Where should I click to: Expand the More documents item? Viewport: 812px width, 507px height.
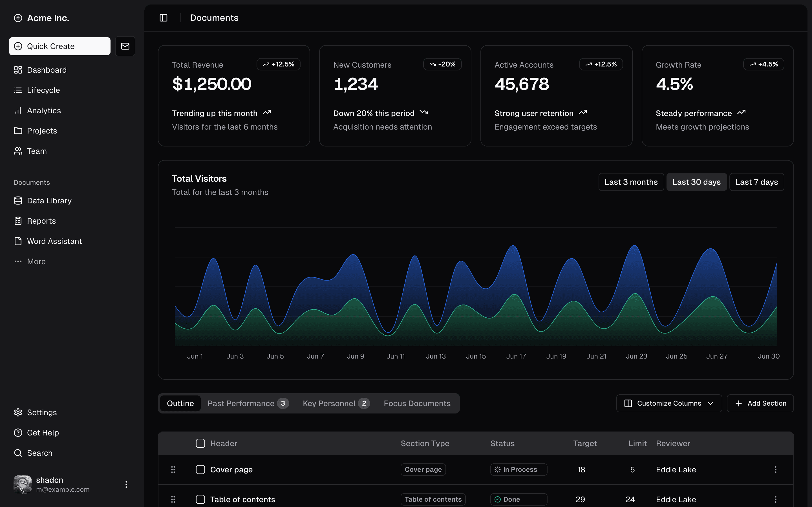coord(36,262)
